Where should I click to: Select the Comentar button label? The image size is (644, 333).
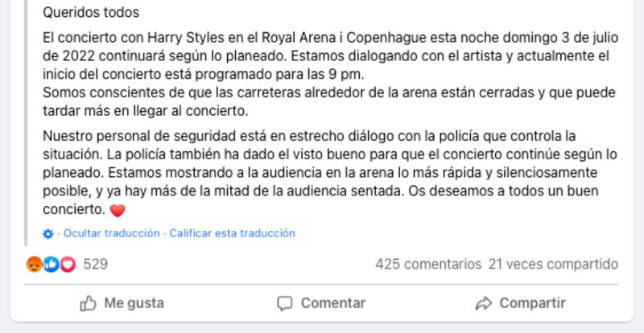[333, 303]
